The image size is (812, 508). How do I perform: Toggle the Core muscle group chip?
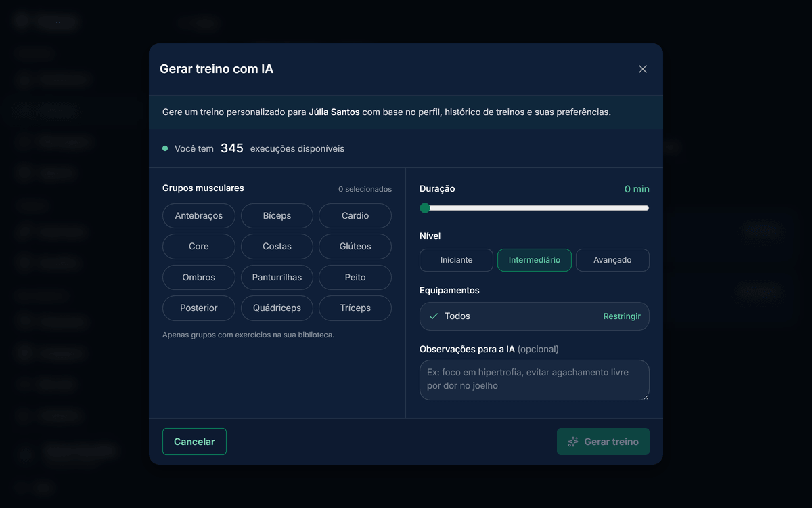(x=199, y=247)
